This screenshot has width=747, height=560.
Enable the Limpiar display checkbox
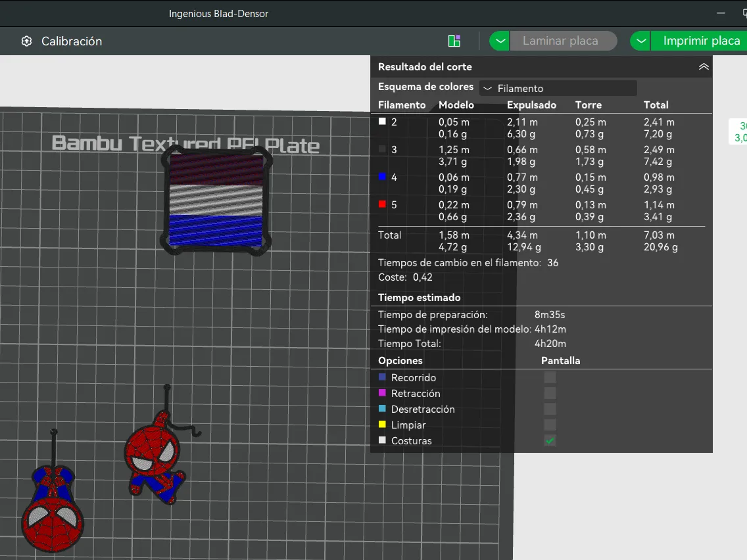[550, 425]
